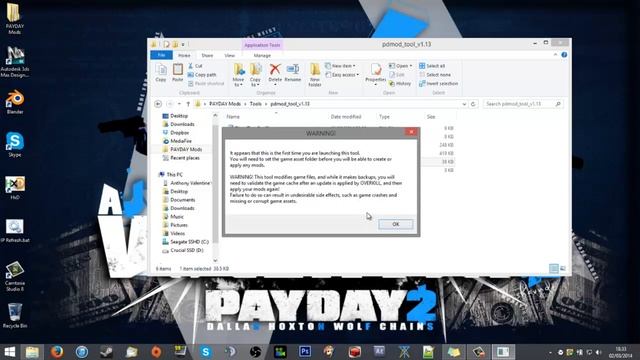Switch to the details view in the status bar
This screenshot has width=640, height=360.
[x=553, y=269]
